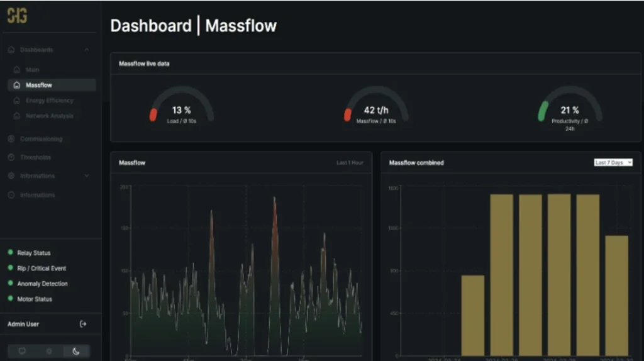The image size is (644, 361).
Task: Click the Productivity 21 % gauge
Action: click(x=569, y=108)
